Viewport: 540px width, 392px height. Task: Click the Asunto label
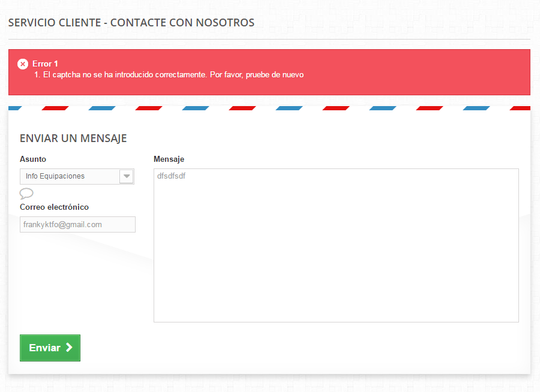33,159
